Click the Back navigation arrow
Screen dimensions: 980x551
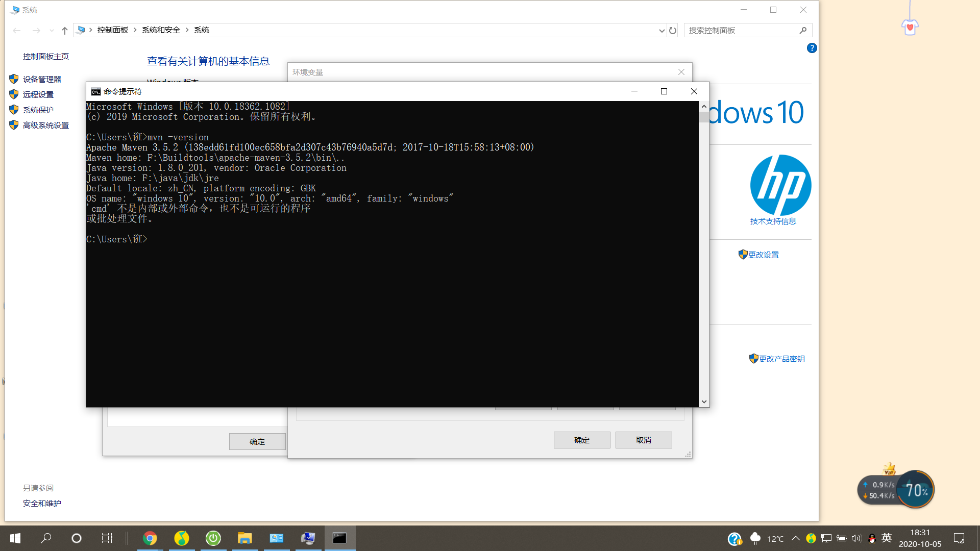(x=17, y=30)
